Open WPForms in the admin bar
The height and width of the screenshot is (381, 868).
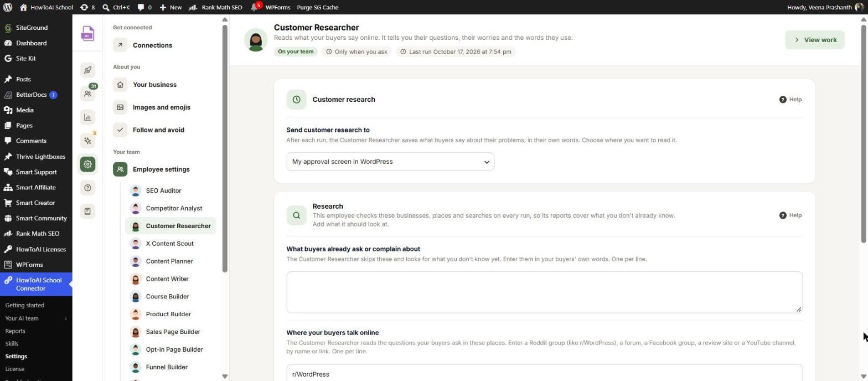278,7
